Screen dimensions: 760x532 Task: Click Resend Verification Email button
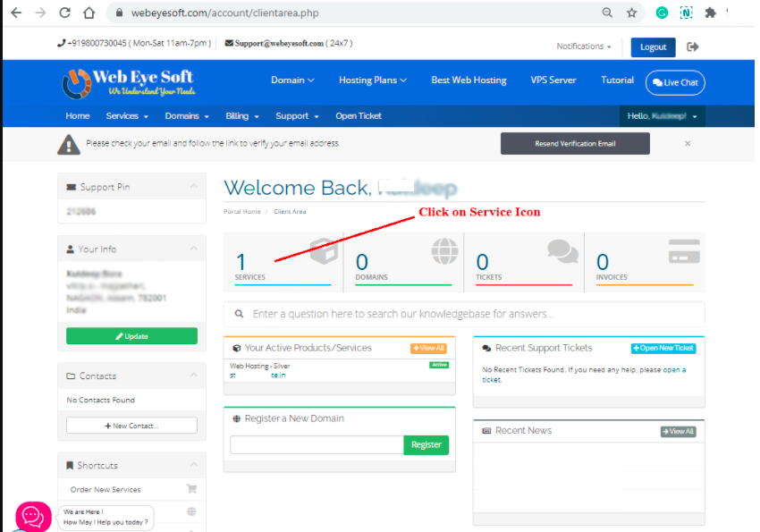click(575, 143)
